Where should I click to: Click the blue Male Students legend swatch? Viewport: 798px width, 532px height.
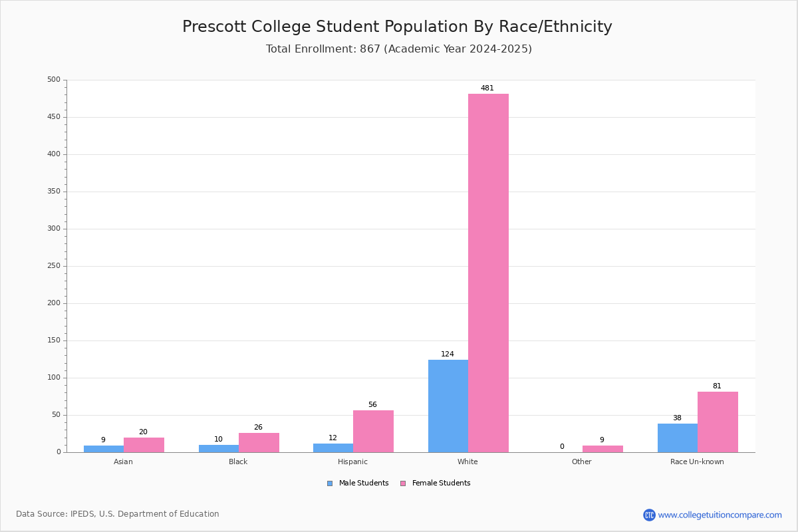[330, 483]
